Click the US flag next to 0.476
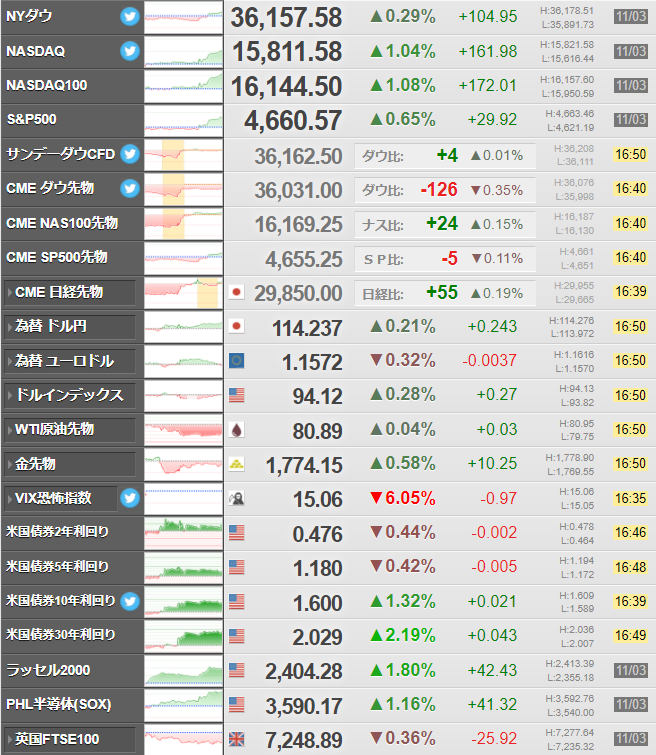The width and height of the screenshot is (656, 755). pos(236,533)
